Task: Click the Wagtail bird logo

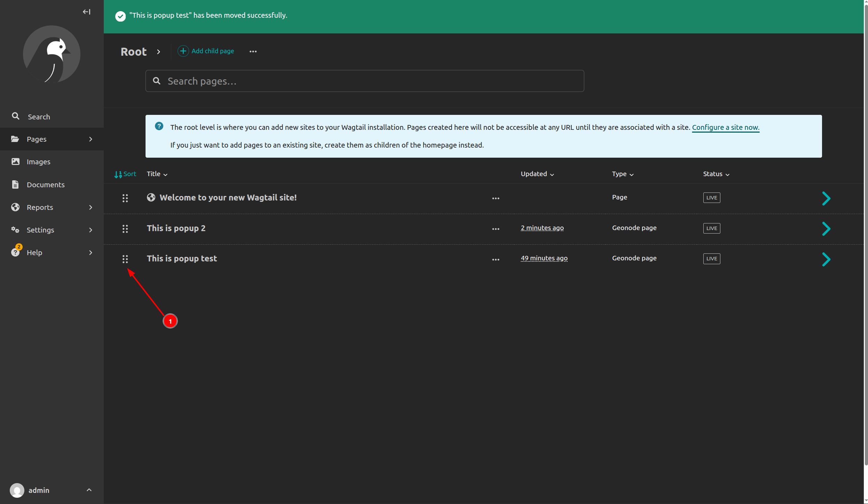Action: point(52,54)
